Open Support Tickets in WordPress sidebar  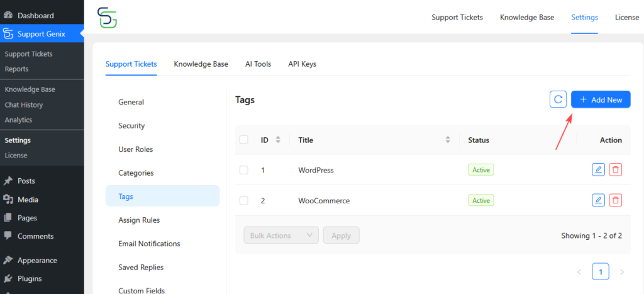point(29,54)
